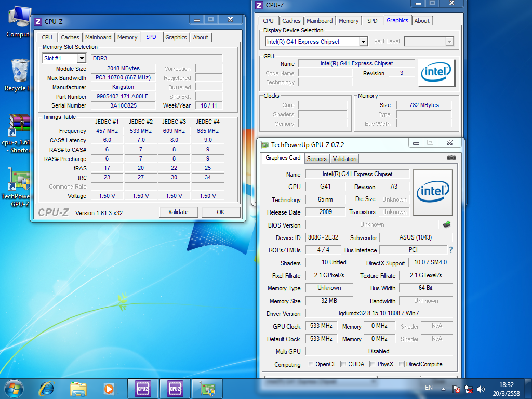532x399 pixels.
Task: Click the CPU-Z Z logo in SPD window title bar
Action: [38, 22]
